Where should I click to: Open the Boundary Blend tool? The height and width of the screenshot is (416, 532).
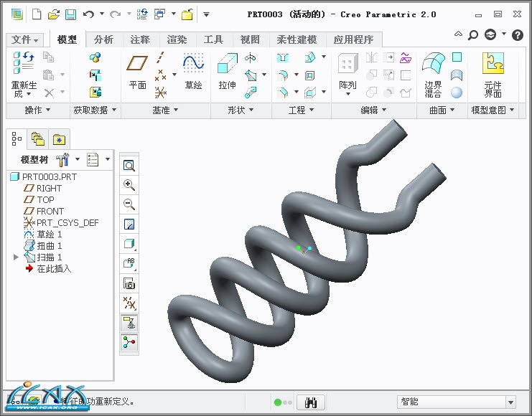coord(433,75)
